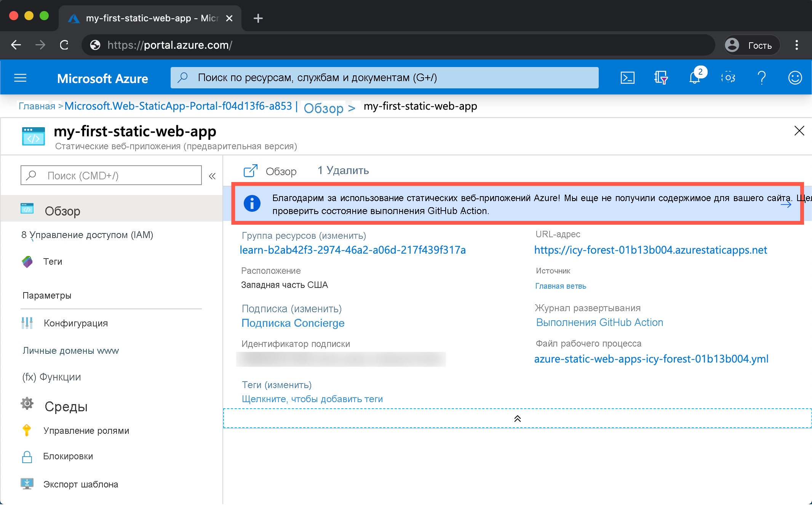This screenshot has height=505, width=812.
Task: Click the global search field in Azure header
Action: pos(384,78)
